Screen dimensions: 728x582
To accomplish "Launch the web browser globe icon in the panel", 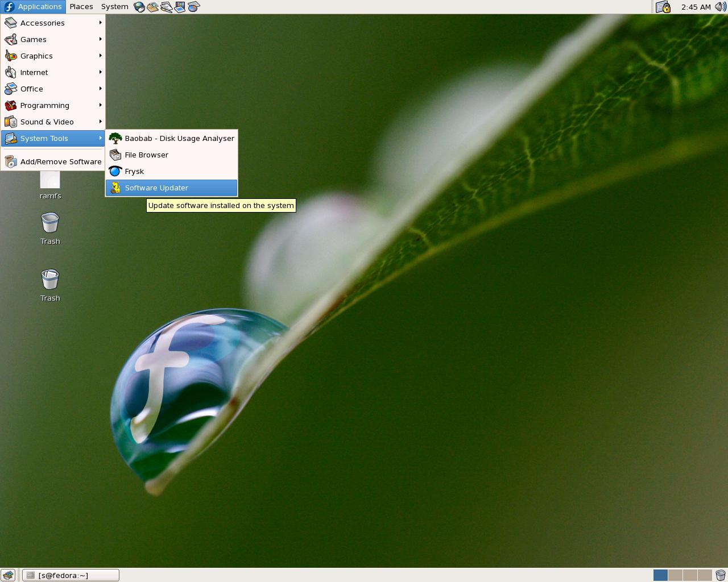I will coord(139,7).
